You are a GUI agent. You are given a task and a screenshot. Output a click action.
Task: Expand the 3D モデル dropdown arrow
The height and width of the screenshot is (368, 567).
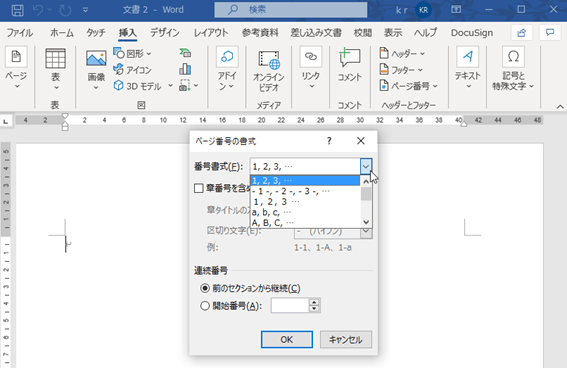(x=170, y=86)
